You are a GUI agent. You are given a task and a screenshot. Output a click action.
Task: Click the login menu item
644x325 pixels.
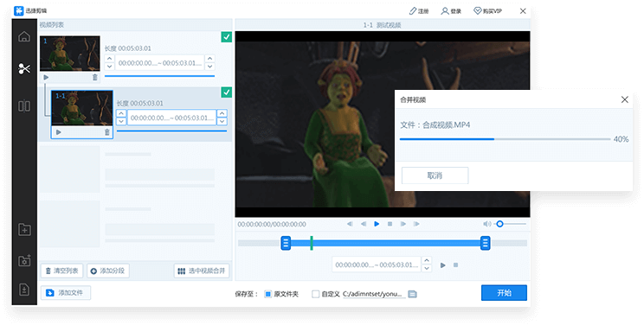pyautogui.click(x=451, y=11)
